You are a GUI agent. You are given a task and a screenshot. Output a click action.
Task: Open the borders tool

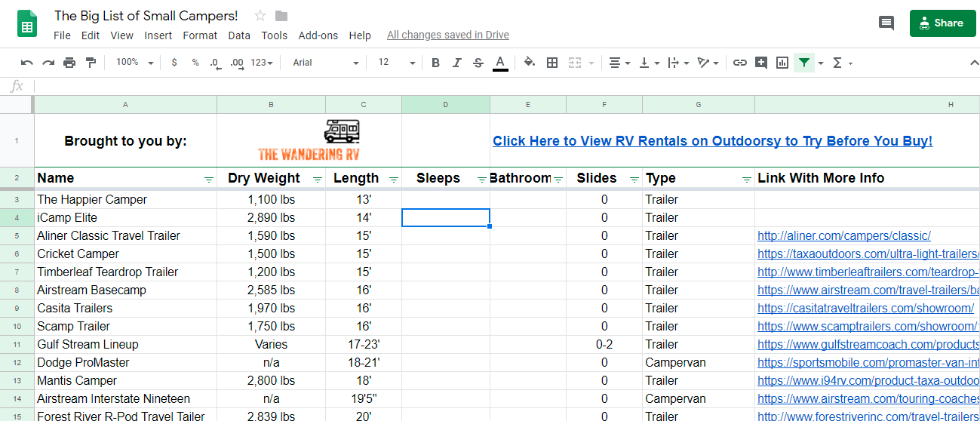[552, 63]
